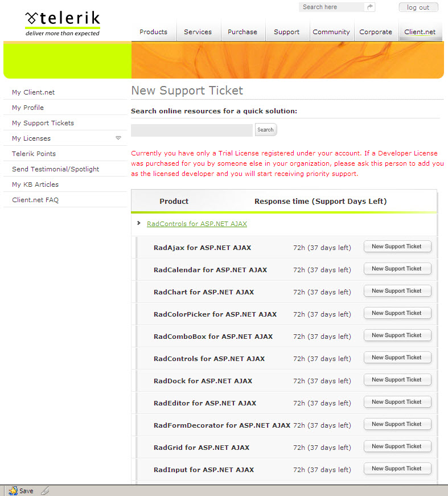Image resolution: width=448 pixels, height=496 pixels.
Task: Open the My Profile sidebar link
Action: point(28,108)
